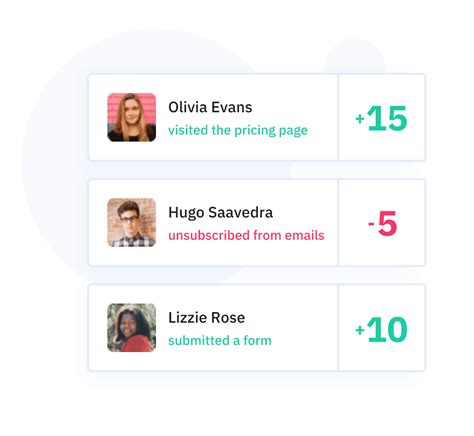Select the Olivia Evans name
Image resolution: width=474 pixels, height=436 pixels.
click(x=210, y=107)
